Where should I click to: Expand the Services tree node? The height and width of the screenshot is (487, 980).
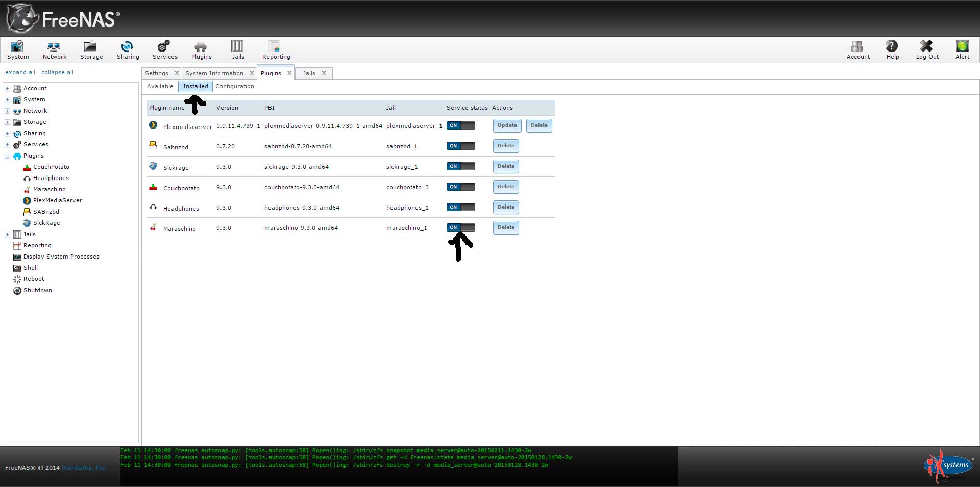[8, 144]
